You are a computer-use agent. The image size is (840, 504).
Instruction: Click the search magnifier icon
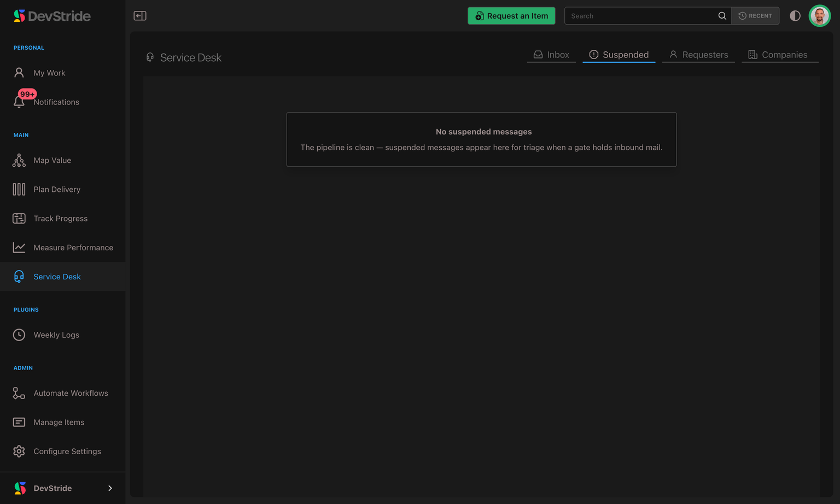point(722,16)
